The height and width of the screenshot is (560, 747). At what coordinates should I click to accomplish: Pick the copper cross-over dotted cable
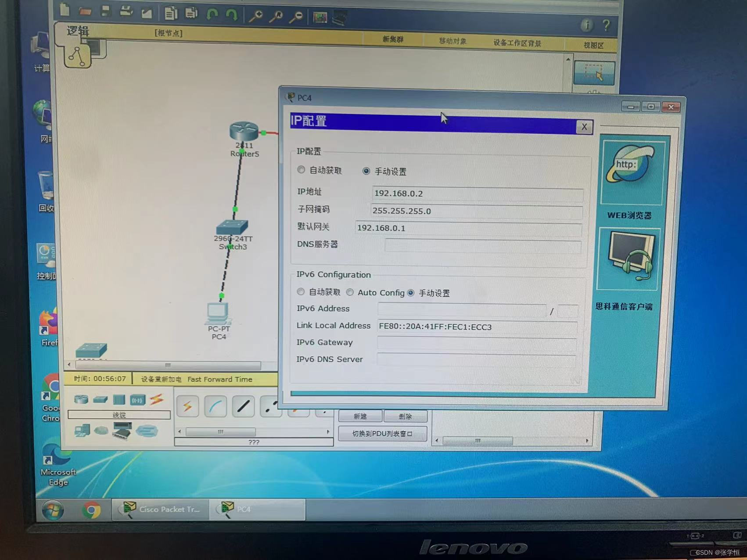tap(271, 407)
